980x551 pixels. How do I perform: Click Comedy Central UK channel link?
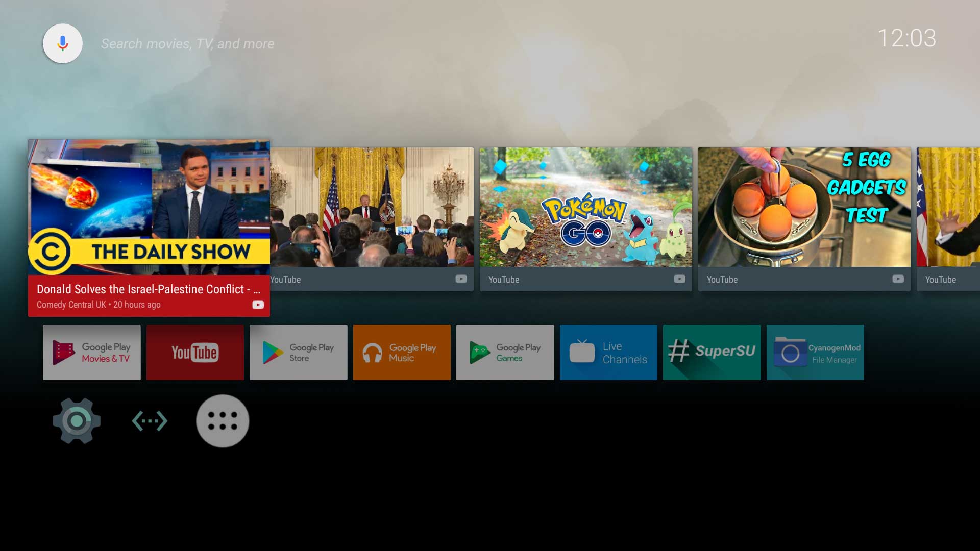[x=71, y=304]
